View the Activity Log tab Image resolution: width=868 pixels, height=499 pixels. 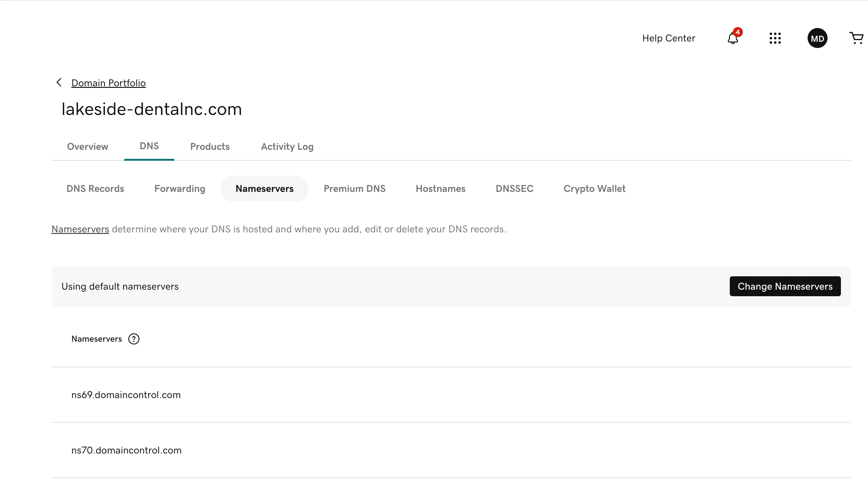click(x=287, y=147)
